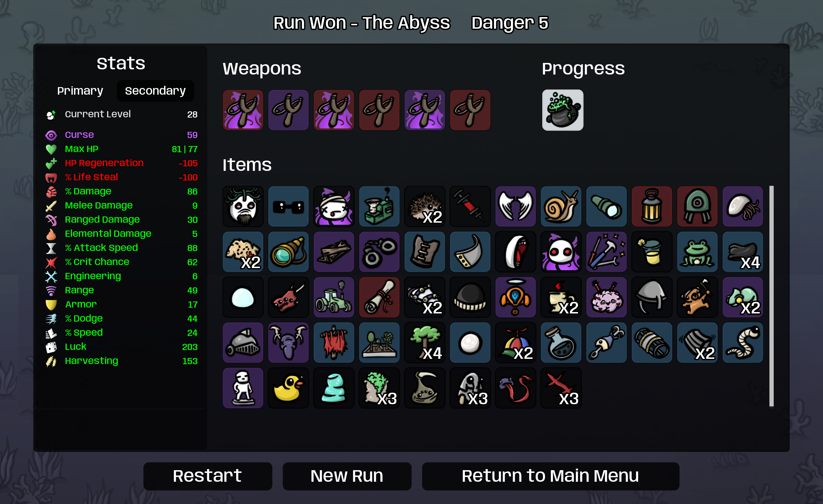The image size is (823, 504).
Task: Switch to the Primary stats tab
Action: coord(80,91)
